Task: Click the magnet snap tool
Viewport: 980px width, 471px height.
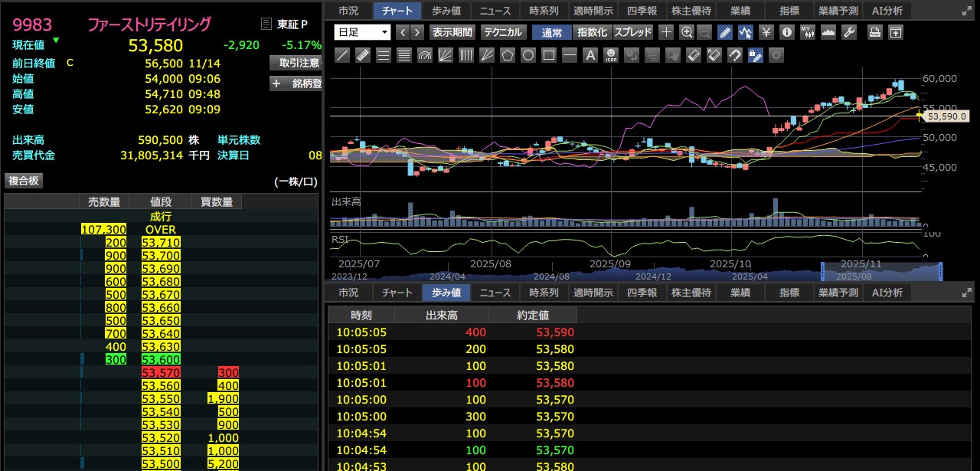Action: (x=734, y=55)
